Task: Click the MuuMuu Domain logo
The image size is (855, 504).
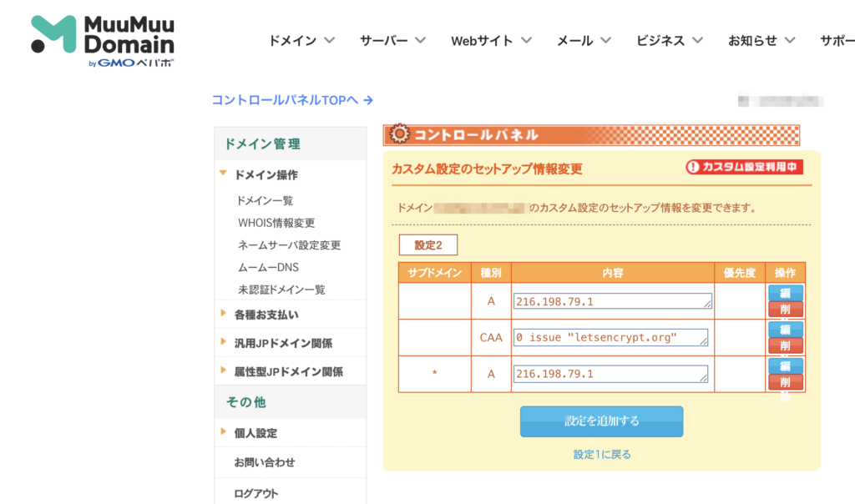Action: click(x=103, y=41)
